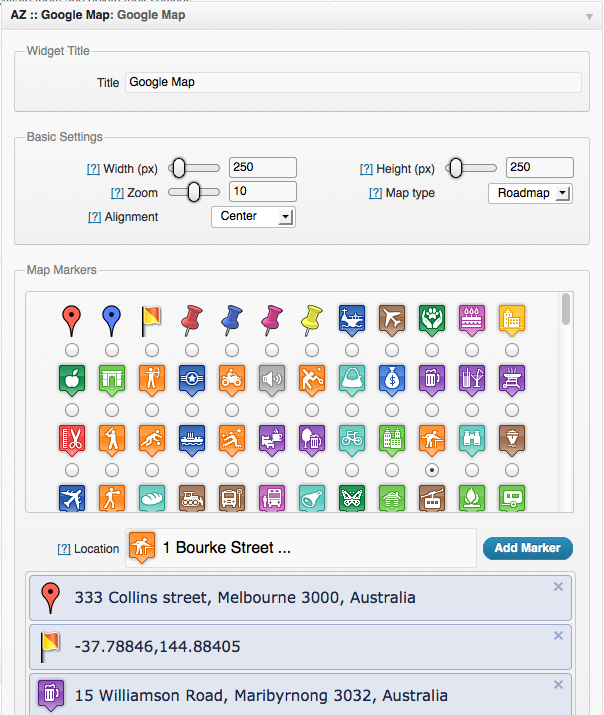Remove the 333 Collins street marker

[559, 587]
